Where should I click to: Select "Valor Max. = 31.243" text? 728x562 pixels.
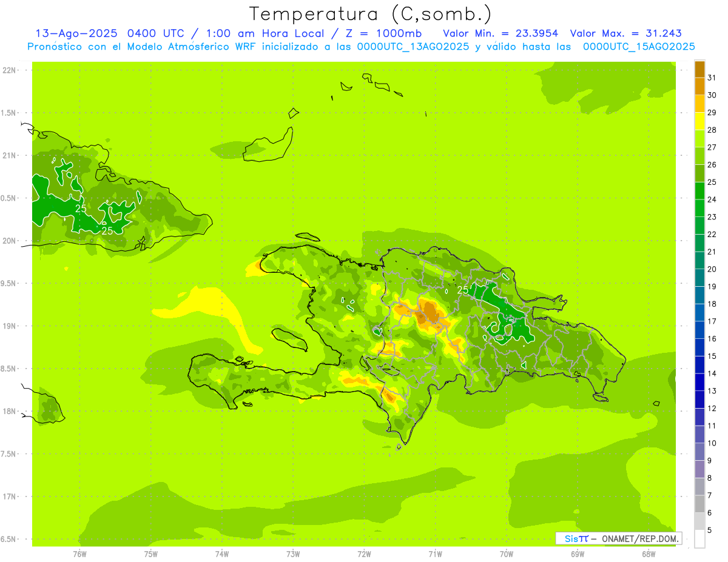626,33
